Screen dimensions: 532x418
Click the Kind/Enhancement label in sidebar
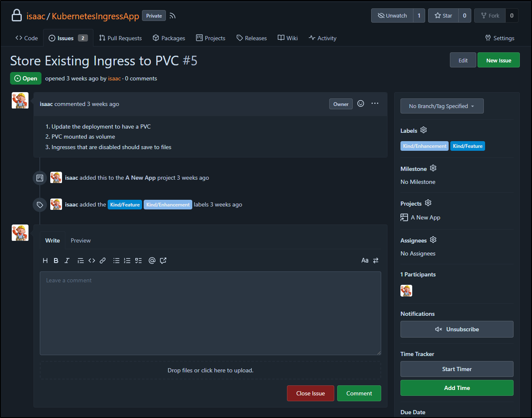[x=424, y=146]
